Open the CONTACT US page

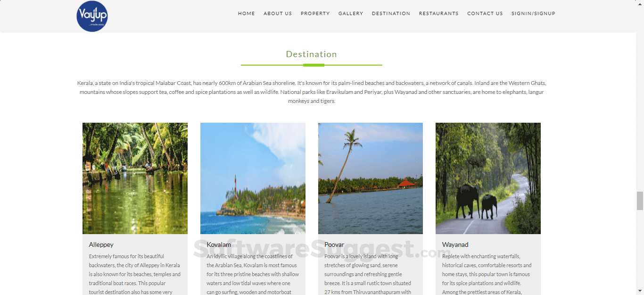485,14
